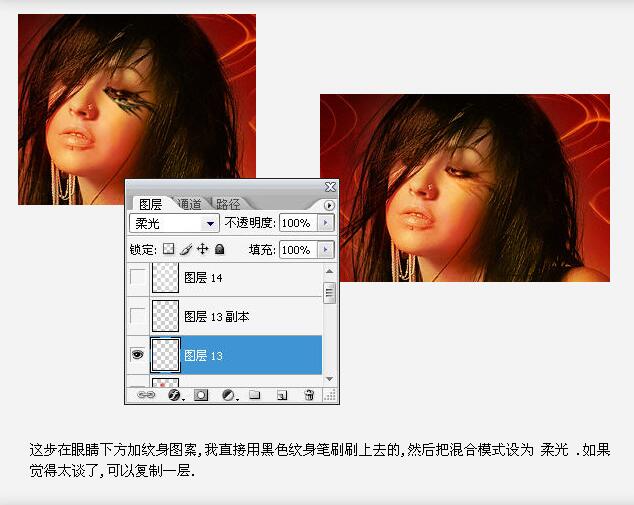Select the highlighted 图层 13 layer name

click(203, 356)
